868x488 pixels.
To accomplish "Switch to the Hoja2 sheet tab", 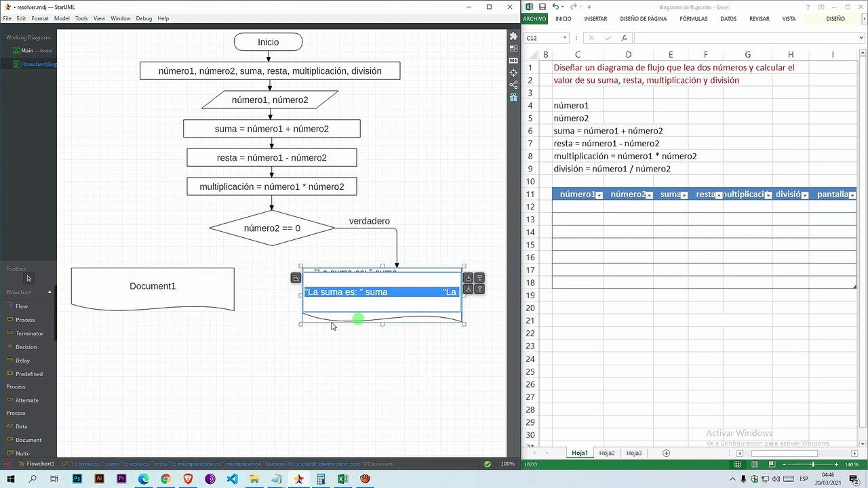I will [606, 453].
